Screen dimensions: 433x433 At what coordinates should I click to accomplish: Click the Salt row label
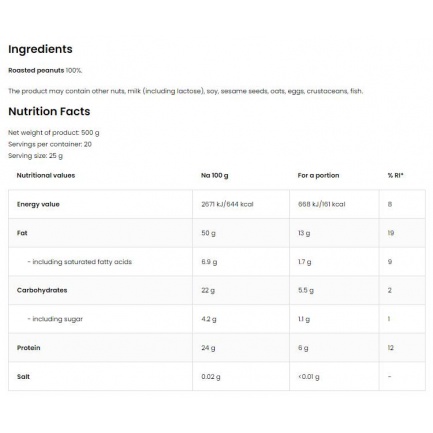click(23, 377)
